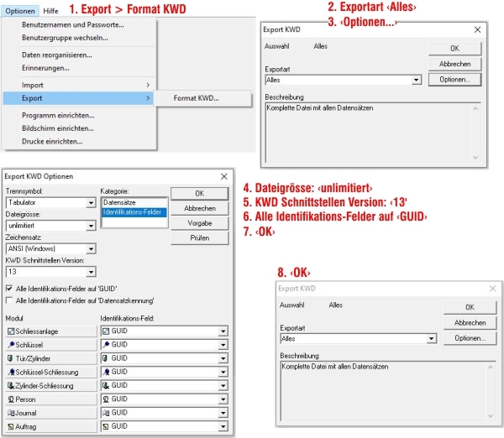Expand the Zeichensatz ANSI (Windows) dropdown

click(x=91, y=248)
